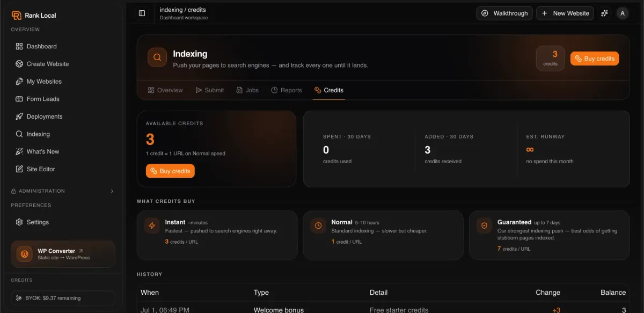Image resolution: width=644 pixels, height=313 pixels.
Task: Switch to the Overview tab
Action: point(165,90)
